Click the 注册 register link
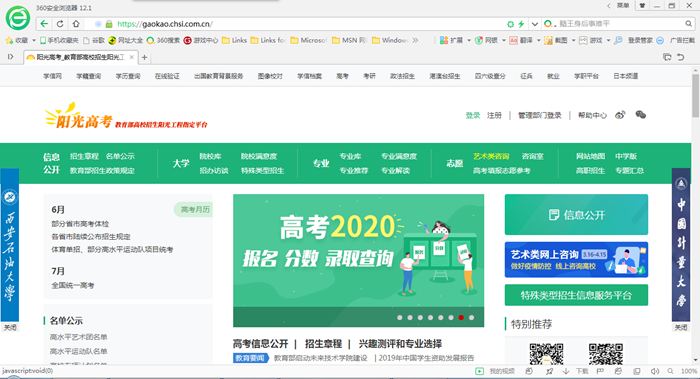The width and height of the screenshot is (700, 379). point(494,115)
